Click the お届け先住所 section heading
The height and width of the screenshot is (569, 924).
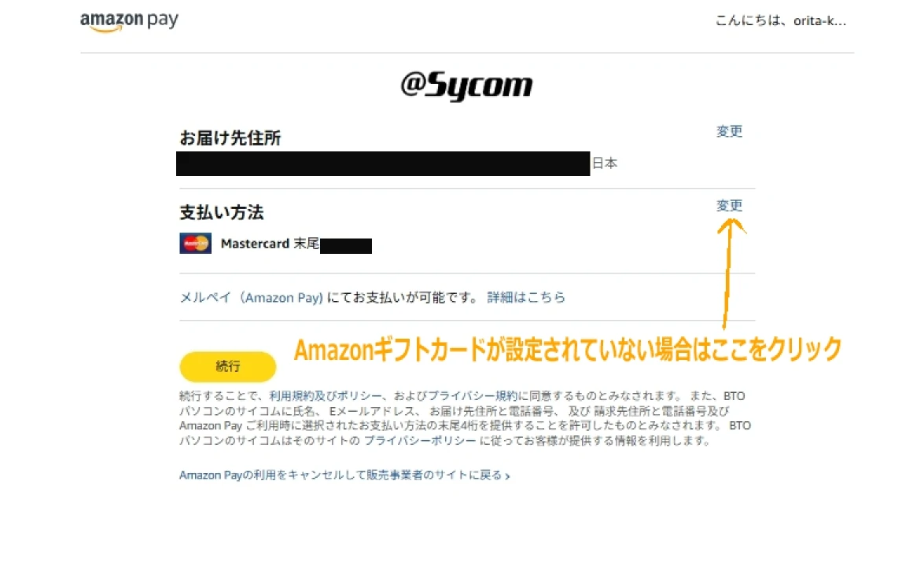pyautogui.click(x=230, y=138)
